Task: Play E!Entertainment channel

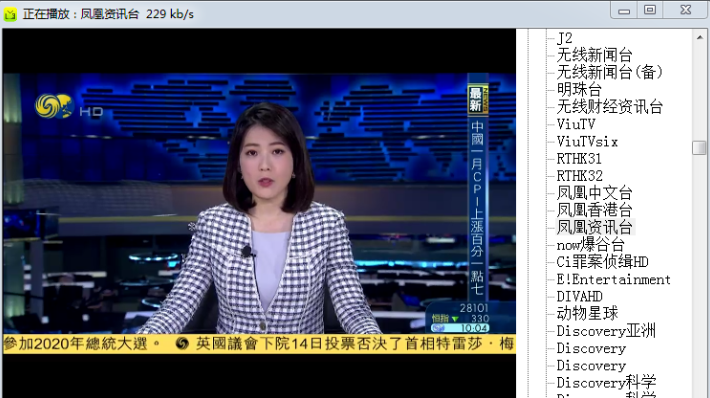Action: [x=613, y=279]
